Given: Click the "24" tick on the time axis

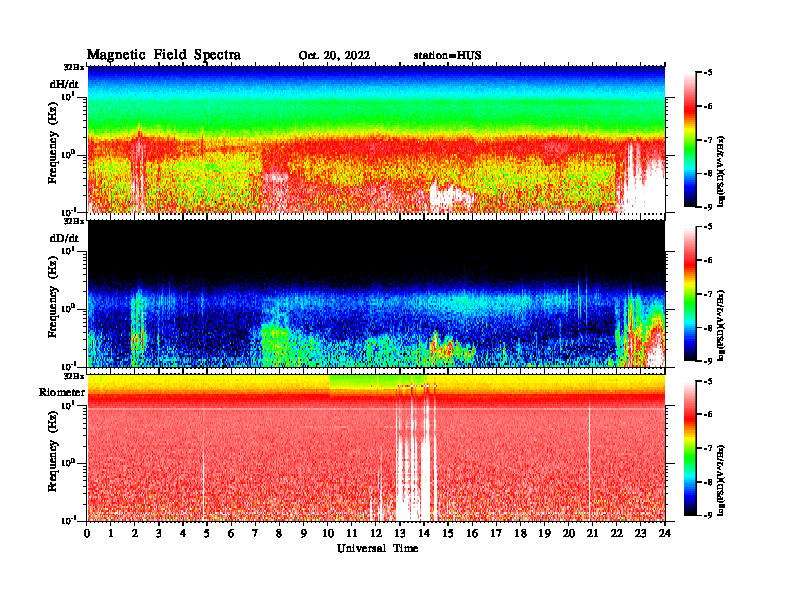Looking at the screenshot, I should 665,533.
